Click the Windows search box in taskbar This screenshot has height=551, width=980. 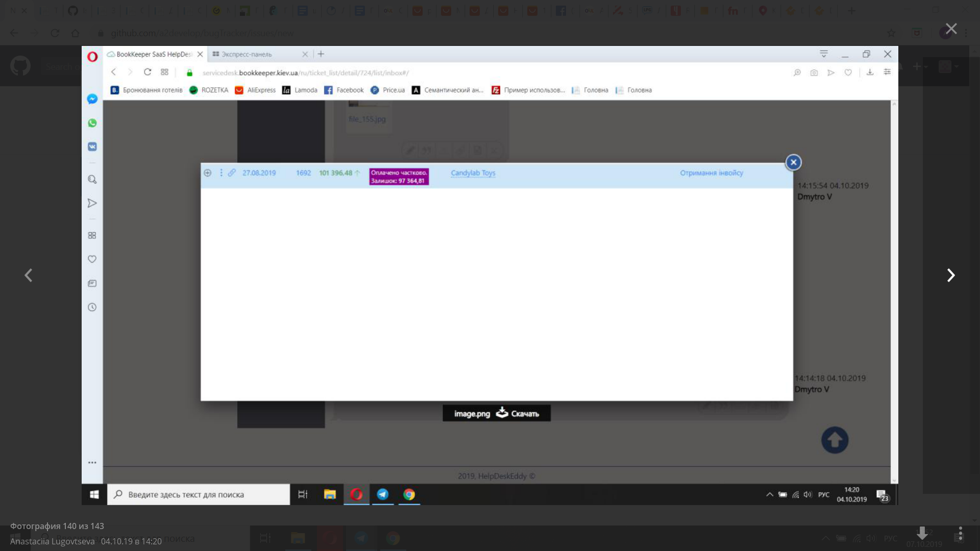coord(198,494)
